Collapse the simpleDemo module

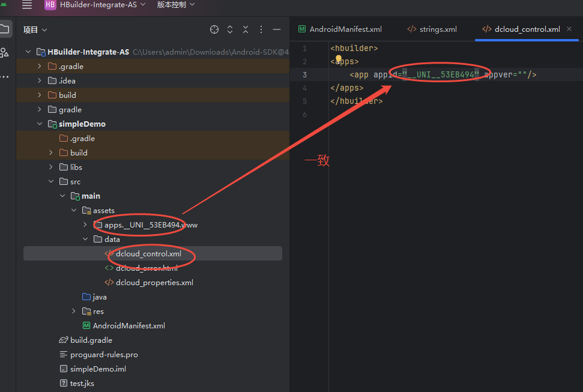[40, 124]
